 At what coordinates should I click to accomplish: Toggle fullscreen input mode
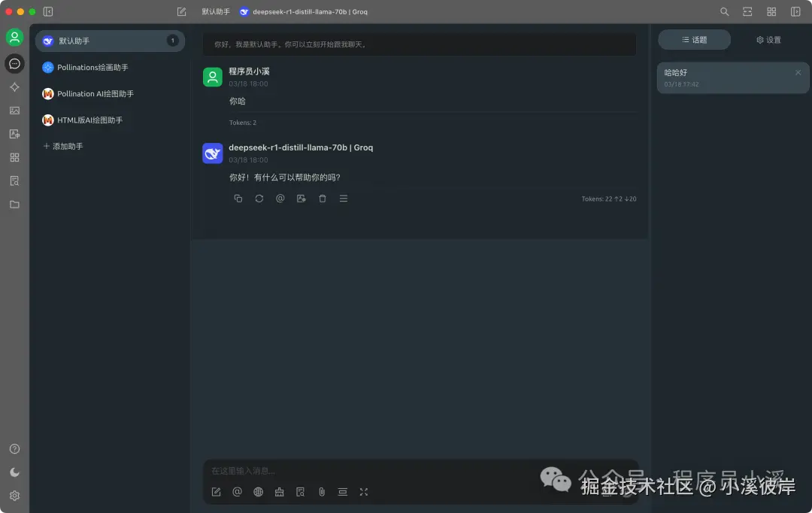(363, 492)
